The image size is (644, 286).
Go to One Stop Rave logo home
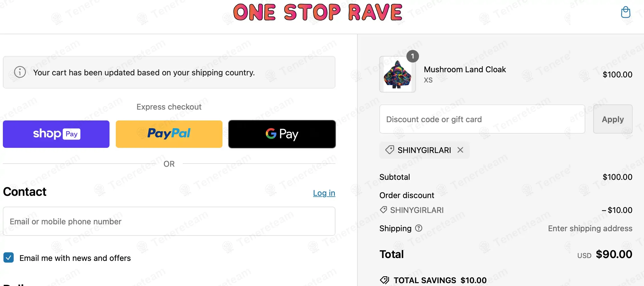pyautogui.click(x=318, y=12)
